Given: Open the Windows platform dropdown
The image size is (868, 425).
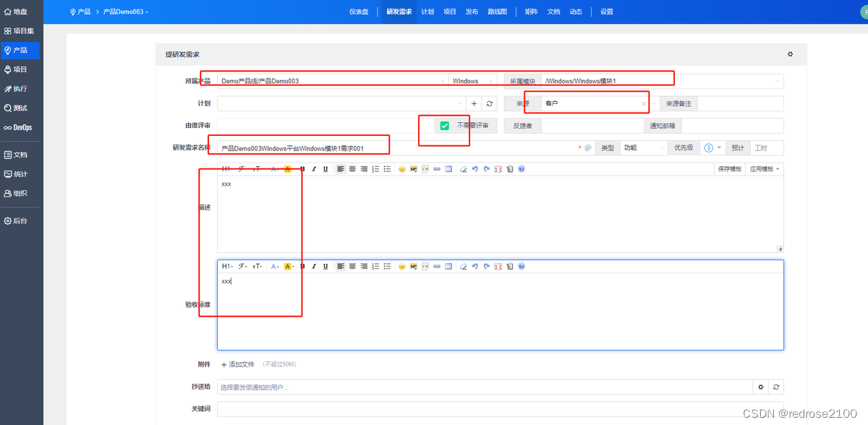Looking at the screenshot, I should tap(474, 81).
